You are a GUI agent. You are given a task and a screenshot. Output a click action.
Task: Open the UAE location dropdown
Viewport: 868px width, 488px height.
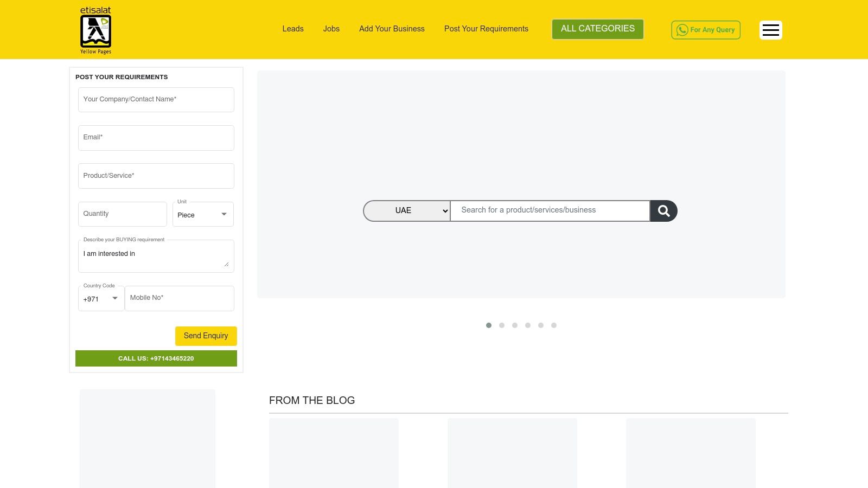pos(407,210)
